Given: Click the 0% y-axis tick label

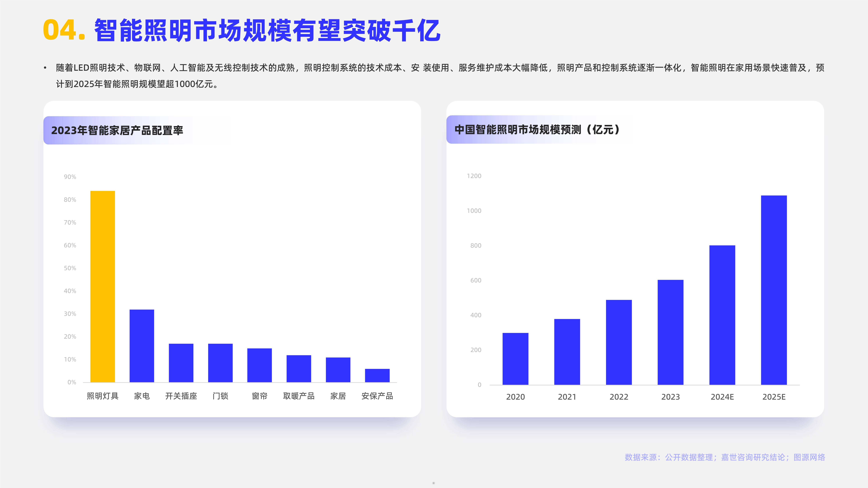Looking at the screenshot, I should coord(72,382).
